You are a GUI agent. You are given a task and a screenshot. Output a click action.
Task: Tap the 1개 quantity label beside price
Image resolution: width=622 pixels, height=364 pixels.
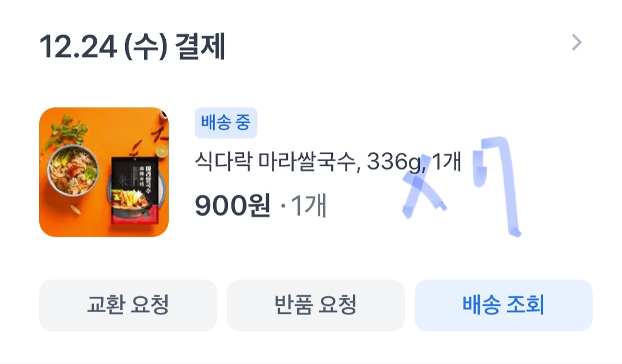(309, 206)
